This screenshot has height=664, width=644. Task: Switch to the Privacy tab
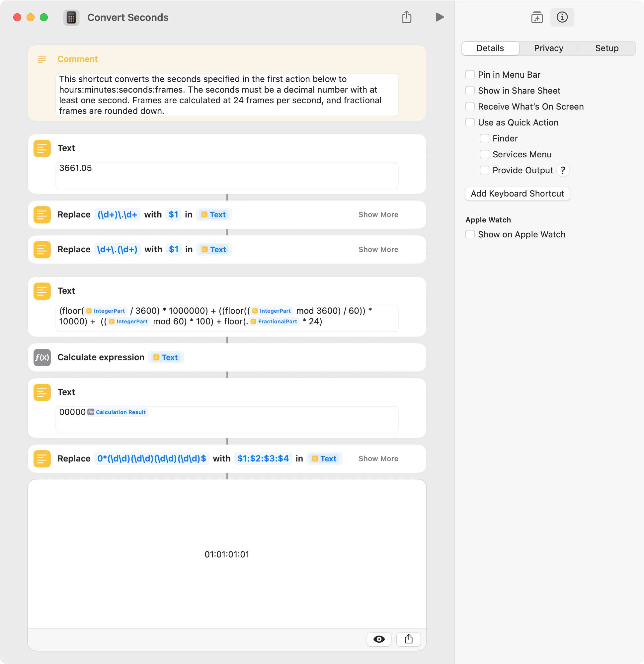[548, 48]
